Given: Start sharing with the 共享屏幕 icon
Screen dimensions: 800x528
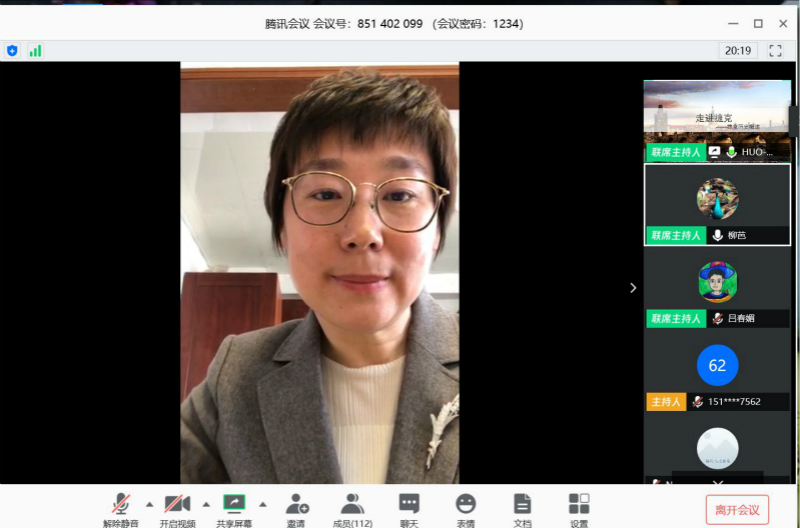Looking at the screenshot, I should 234,503.
